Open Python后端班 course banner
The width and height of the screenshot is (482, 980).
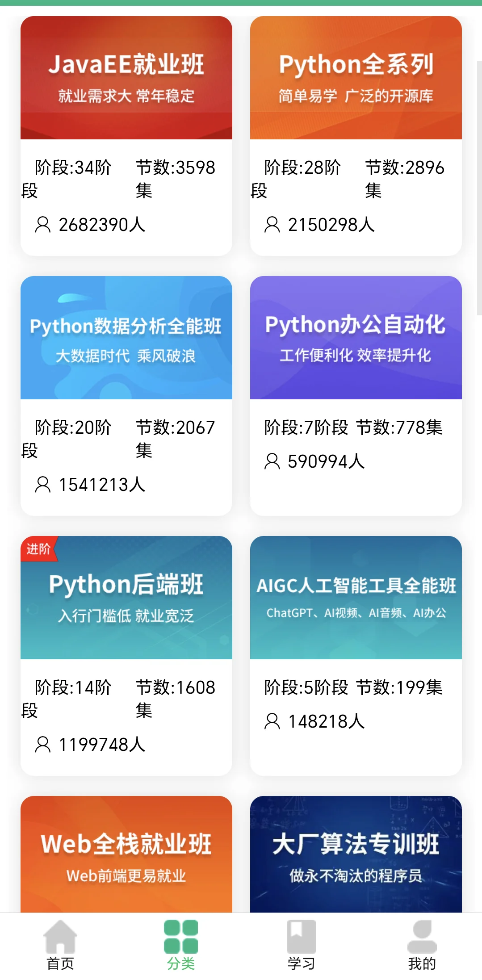click(x=126, y=598)
